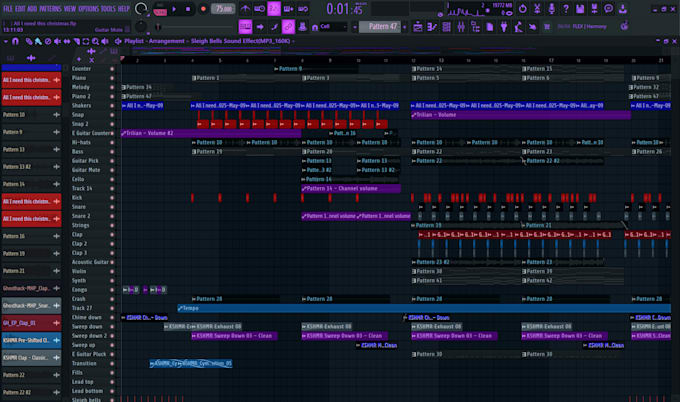Select Pattern 10 in the picker panel
This screenshot has height=402, width=680.
(x=31, y=115)
